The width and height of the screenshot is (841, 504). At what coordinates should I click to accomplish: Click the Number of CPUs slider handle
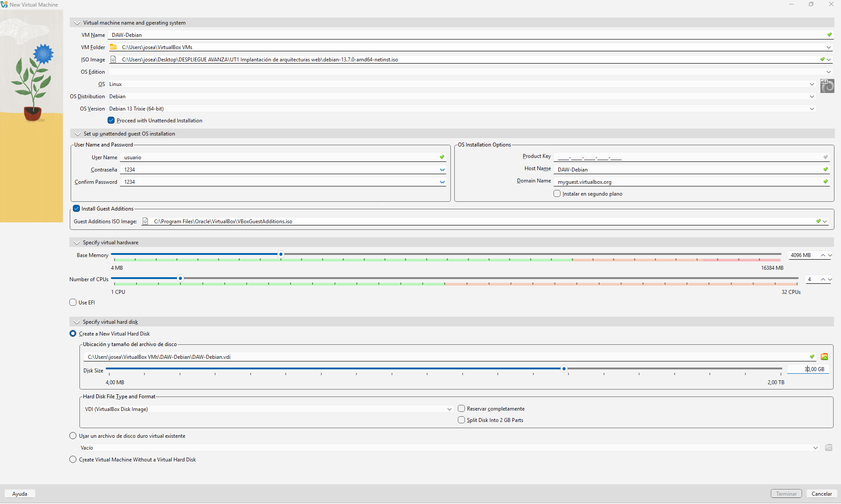tap(180, 278)
